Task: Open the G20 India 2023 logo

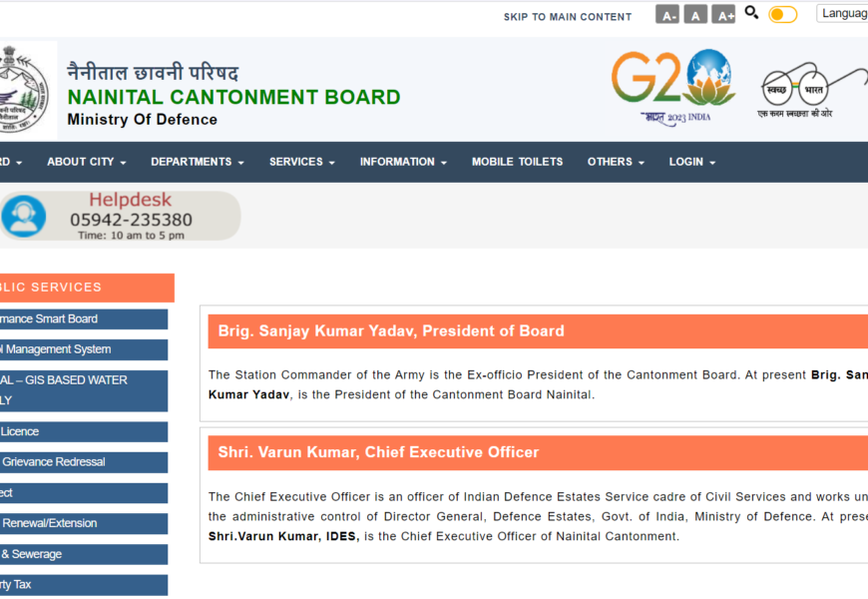Action: click(x=673, y=87)
